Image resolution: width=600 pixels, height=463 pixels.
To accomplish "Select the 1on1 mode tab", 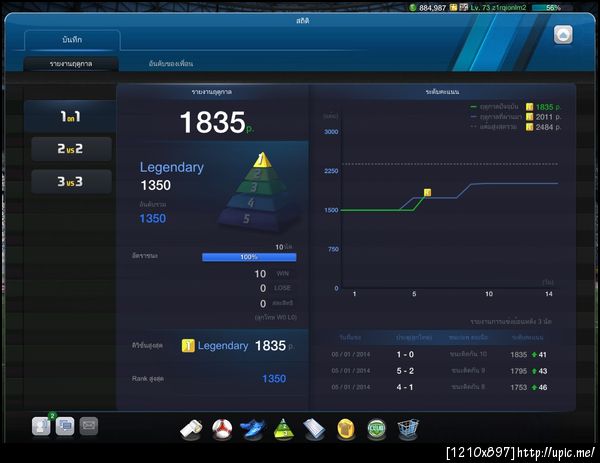I will coord(70,116).
